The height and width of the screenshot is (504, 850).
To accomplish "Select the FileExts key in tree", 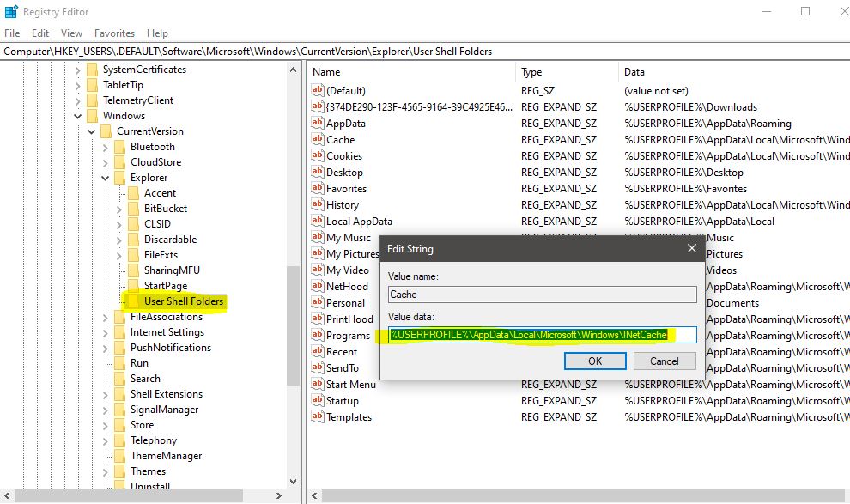I will [161, 255].
